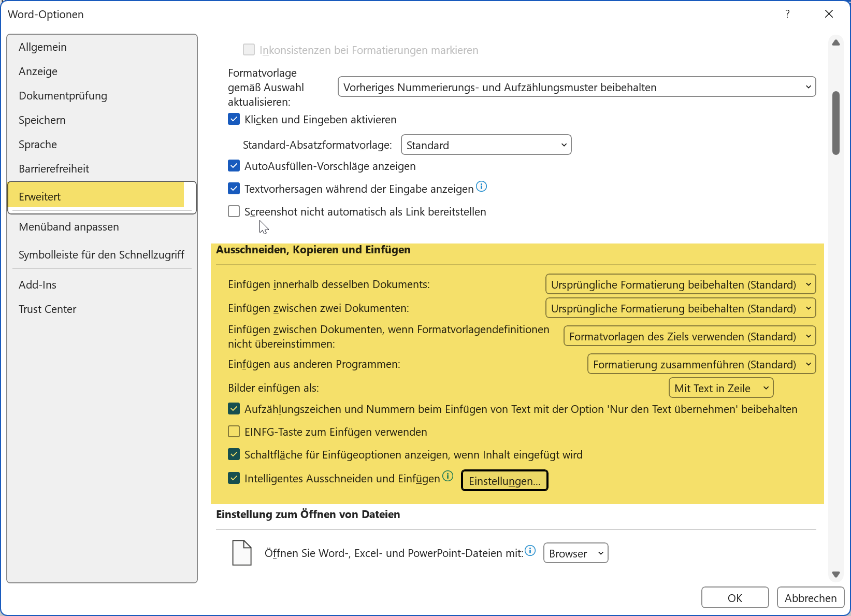The height and width of the screenshot is (616, 851).
Task: Select the Allgemein category
Action: 102,47
